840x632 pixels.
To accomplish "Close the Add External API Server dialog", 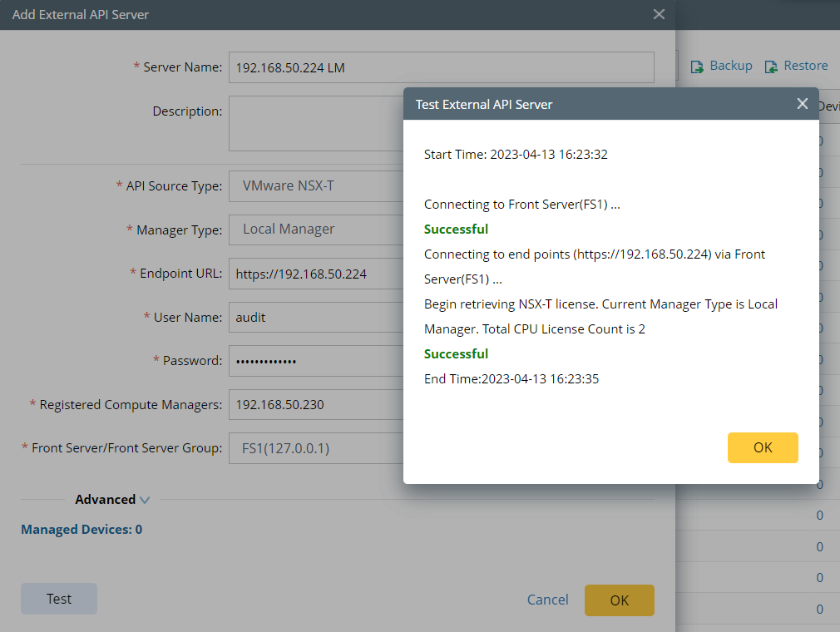I will coord(659,14).
